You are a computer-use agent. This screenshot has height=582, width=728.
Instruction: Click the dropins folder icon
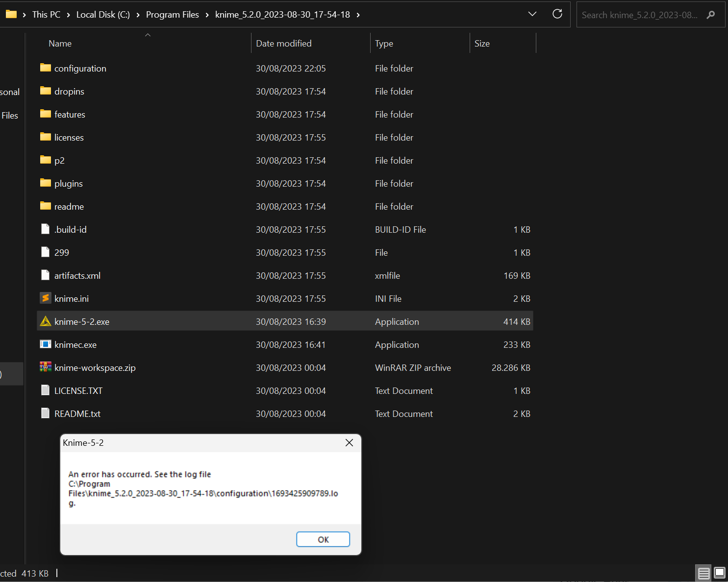tap(46, 91)
